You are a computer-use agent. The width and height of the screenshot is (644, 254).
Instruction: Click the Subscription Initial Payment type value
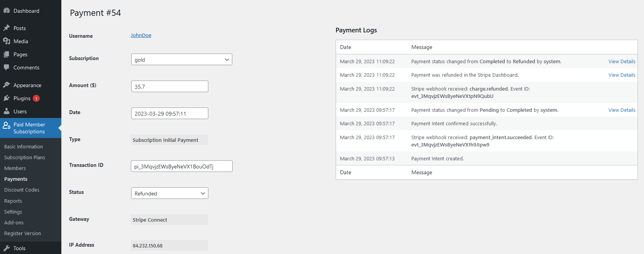point(169,140)
